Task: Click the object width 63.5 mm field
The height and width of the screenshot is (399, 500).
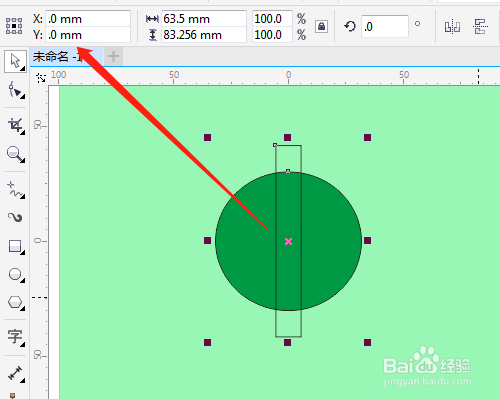Action: pos(204,19)
